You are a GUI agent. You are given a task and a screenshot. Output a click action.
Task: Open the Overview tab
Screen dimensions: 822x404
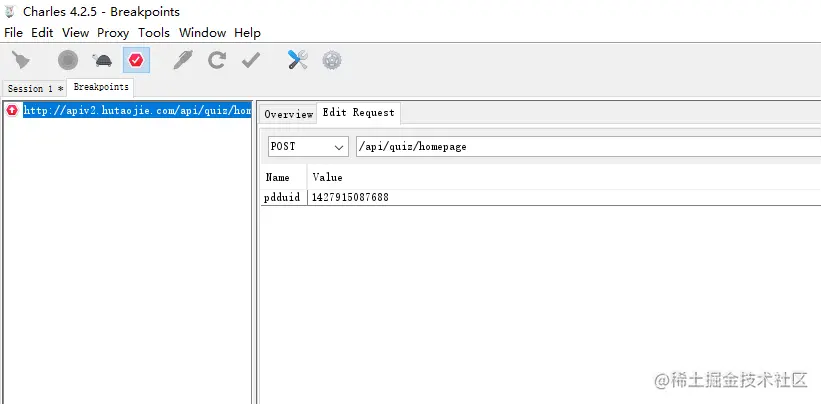pos(288,114)
